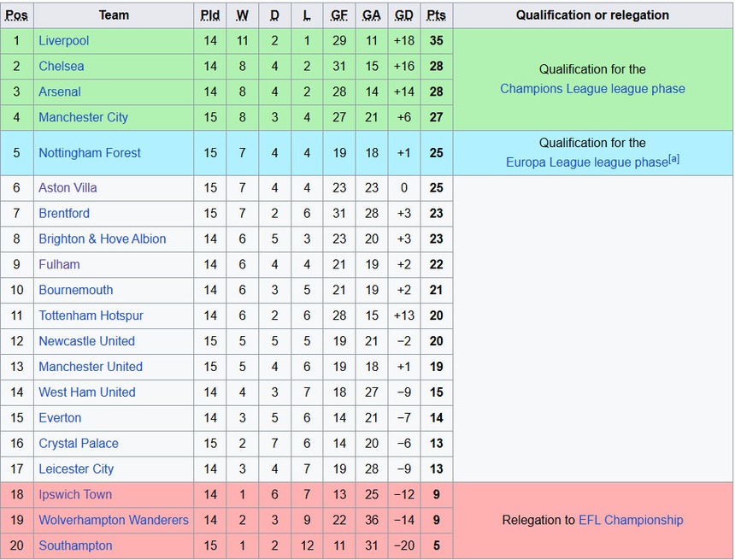735x560 pixels.
Task: Open the Southampton team link
Action: coord(75,545)
